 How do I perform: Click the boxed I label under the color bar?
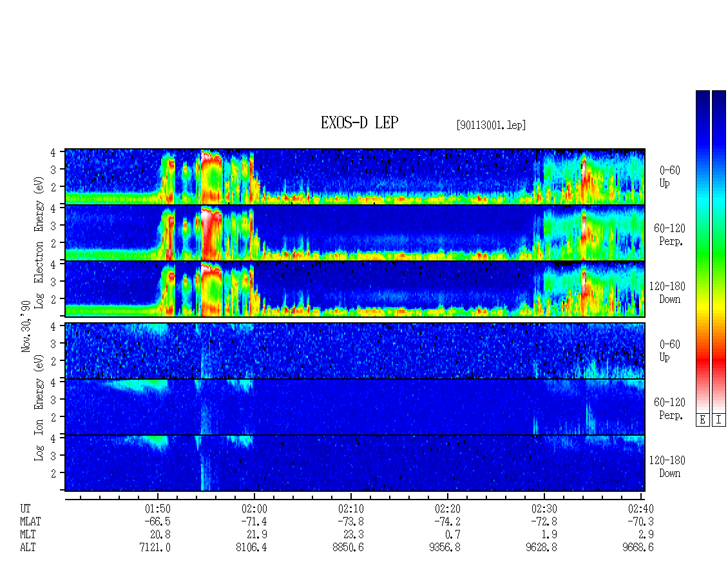[x=719, y=420]
